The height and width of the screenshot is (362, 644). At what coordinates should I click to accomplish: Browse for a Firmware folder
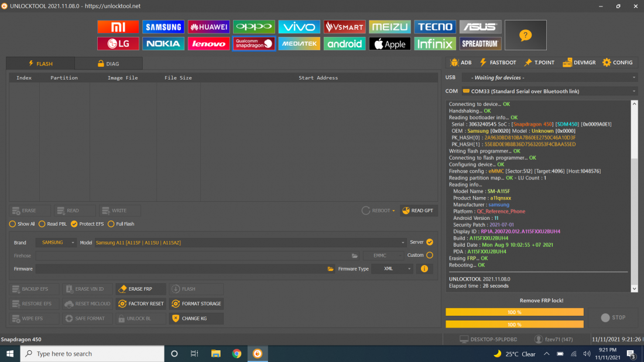click(330, 269)
